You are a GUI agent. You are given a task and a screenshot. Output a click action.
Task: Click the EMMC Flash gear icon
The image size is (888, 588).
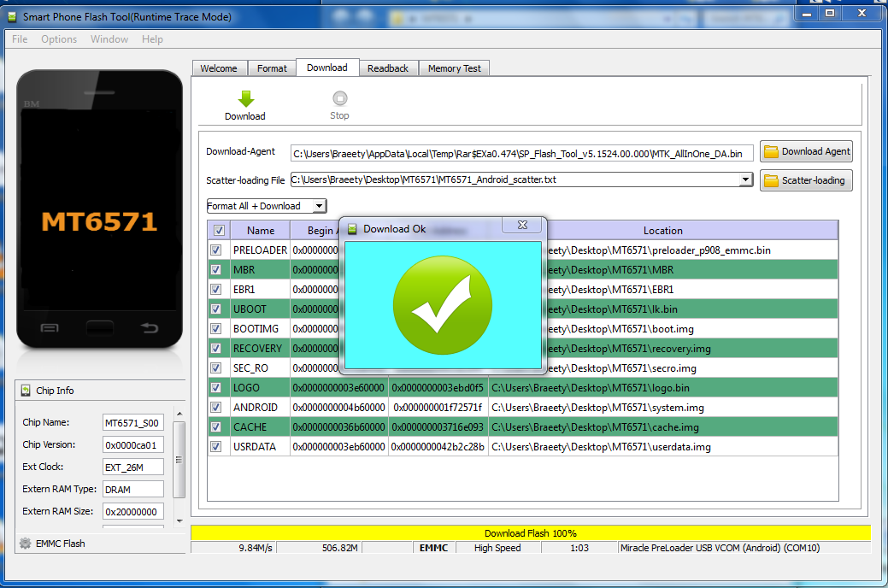[26, 544]
